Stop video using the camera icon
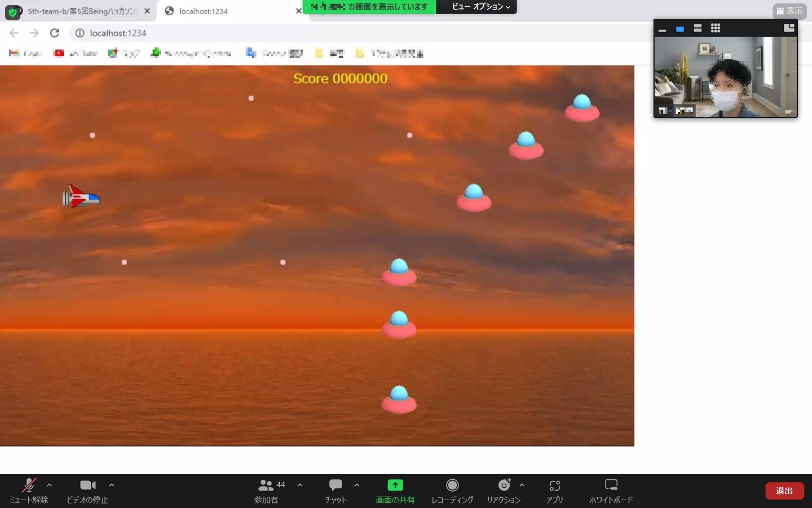This screenshot has width=812, height=508. (87, 485)
